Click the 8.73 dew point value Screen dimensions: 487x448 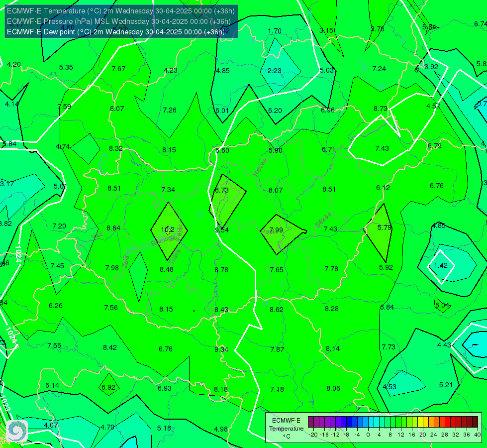point(381,109)
